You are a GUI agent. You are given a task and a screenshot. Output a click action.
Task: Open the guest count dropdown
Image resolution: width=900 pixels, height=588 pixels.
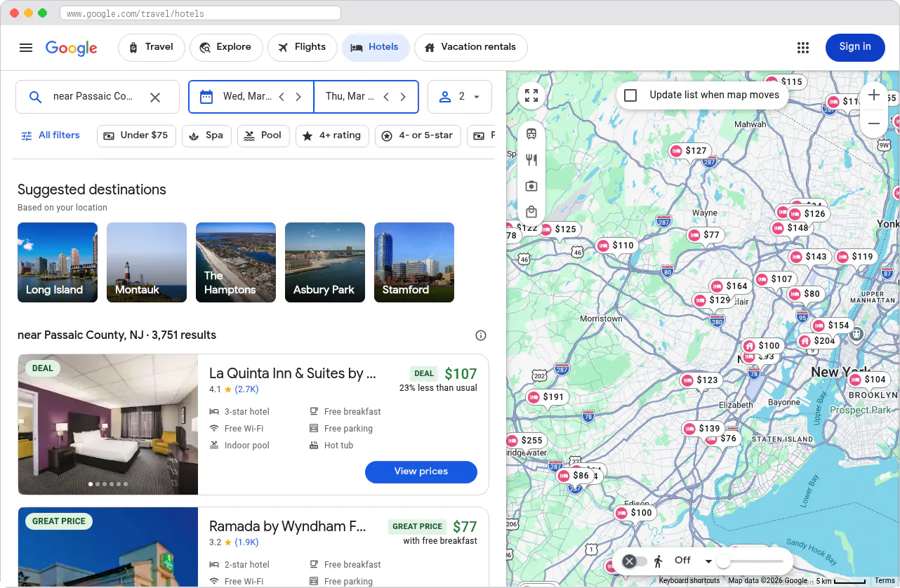(x=460, y=96)
